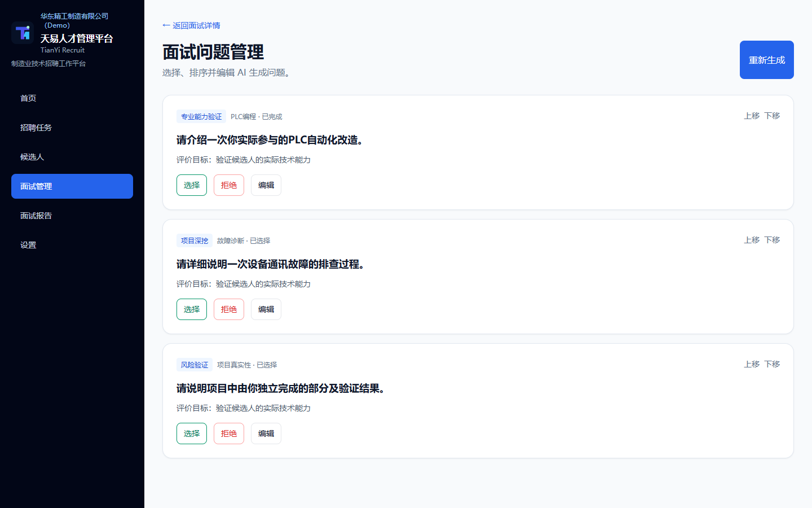812x508 pixels.
Task: Click the question text 请说明项目中由你独立完成的部分及验证结果
Action: pos(281,388)
